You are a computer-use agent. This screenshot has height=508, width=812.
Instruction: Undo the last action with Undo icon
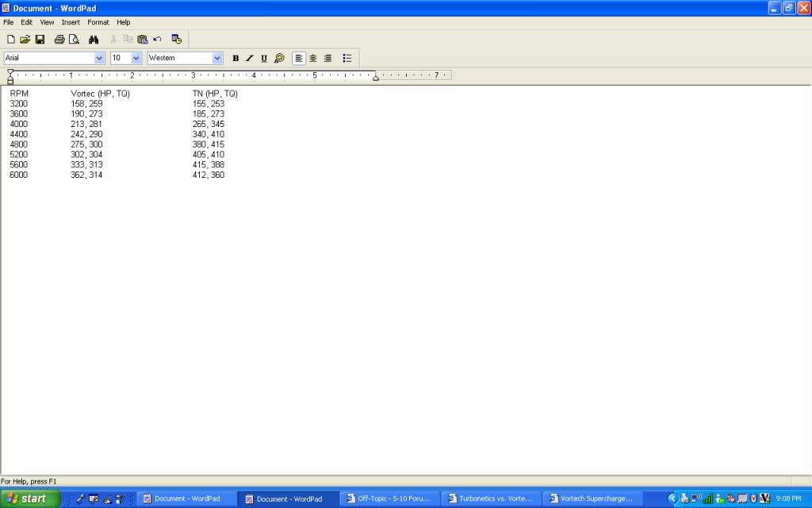click(x=157, y=40)
